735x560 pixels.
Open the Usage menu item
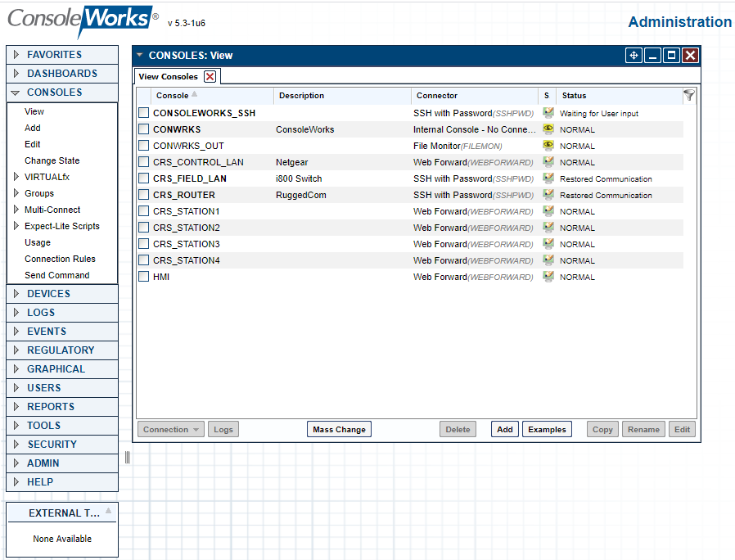coord(38,242)
